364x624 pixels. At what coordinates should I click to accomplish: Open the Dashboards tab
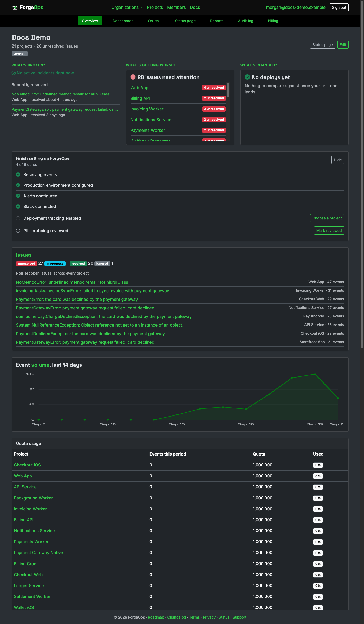click(x=123, y=21)
